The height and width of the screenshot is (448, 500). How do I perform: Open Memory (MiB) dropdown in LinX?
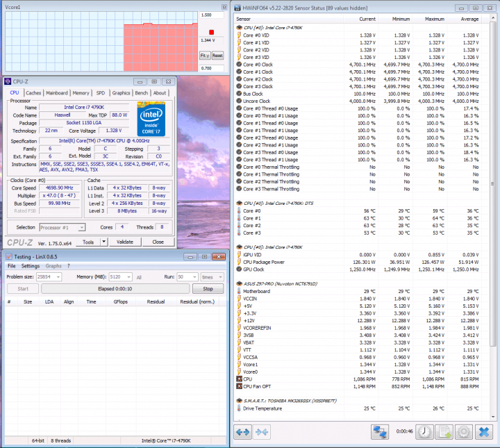[x=129, y=276]
